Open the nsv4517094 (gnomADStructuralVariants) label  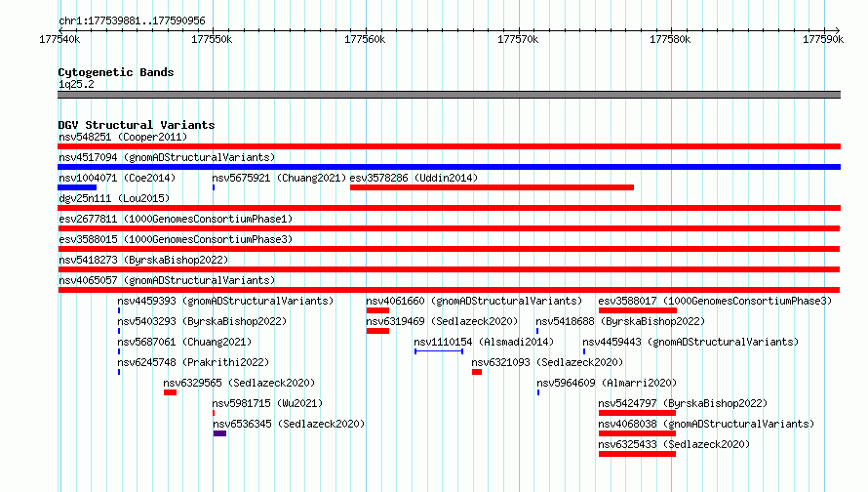tap(167, 157)
